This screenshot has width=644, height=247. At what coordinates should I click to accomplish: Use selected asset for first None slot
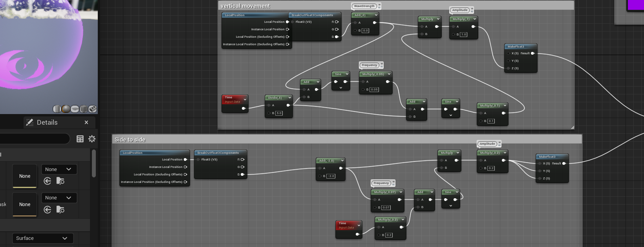48,181
